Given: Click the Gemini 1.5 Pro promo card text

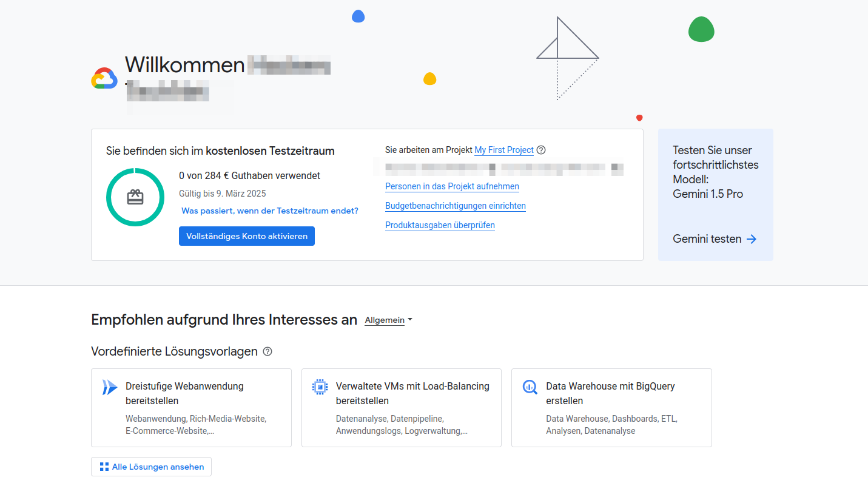Looking at the screenshot, I should point(715,172).
